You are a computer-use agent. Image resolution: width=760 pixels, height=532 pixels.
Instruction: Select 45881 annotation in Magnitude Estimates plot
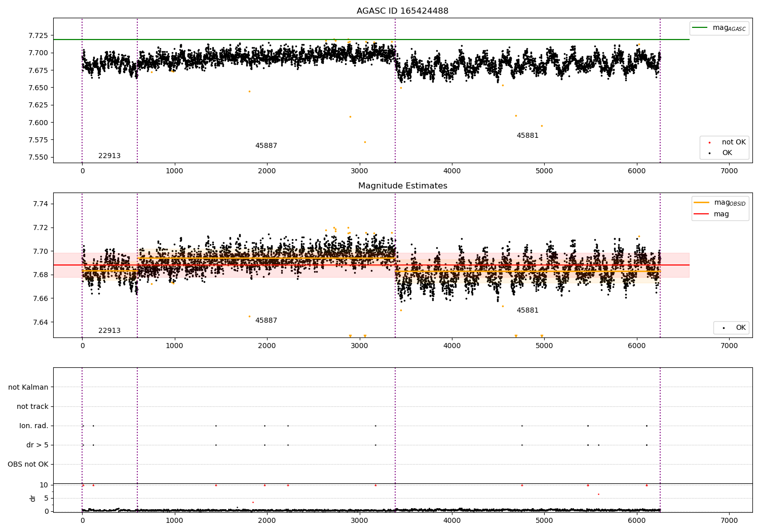(527, 311)
